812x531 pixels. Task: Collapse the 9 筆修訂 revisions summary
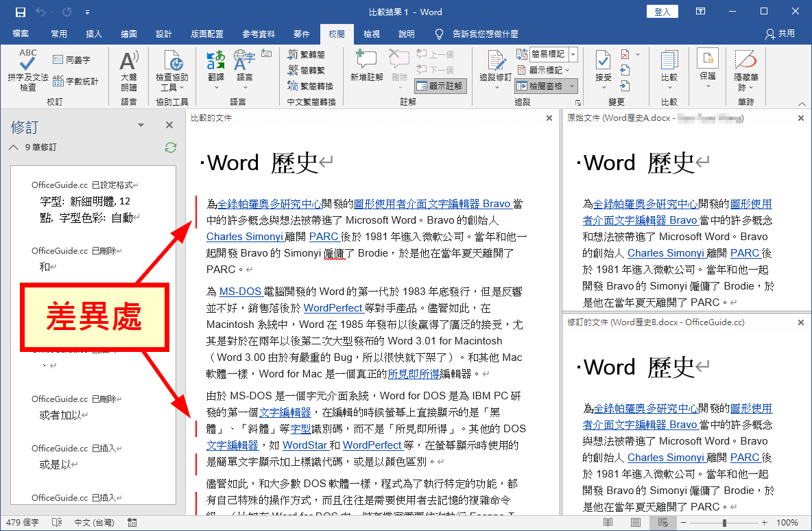click(x=13, y=147)
